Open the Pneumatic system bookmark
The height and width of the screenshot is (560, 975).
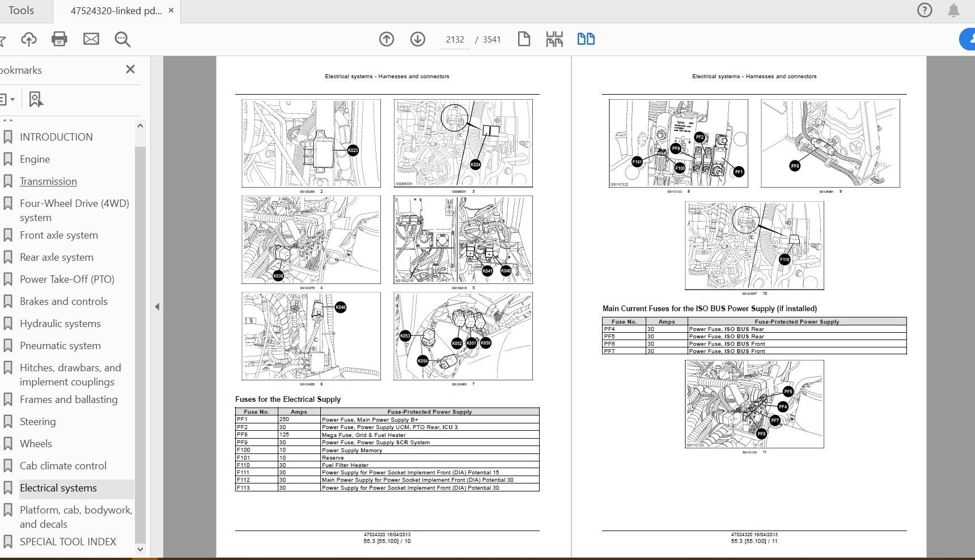click(x=60, y=346)
